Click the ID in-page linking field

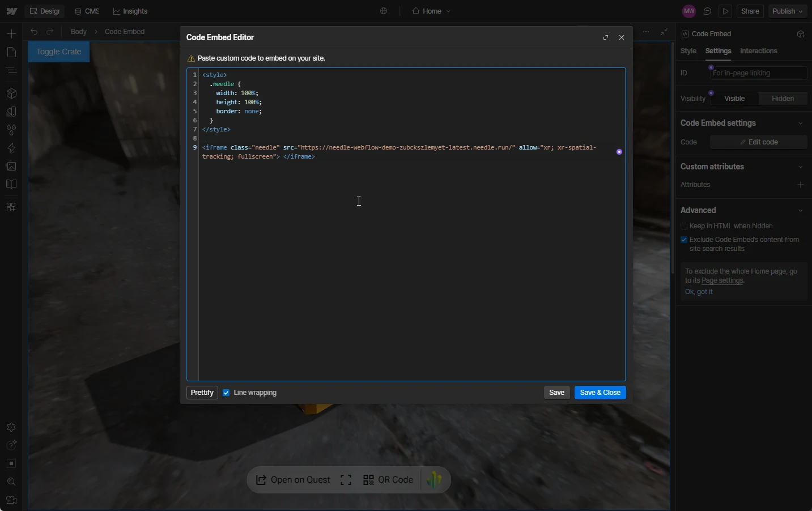click(759, 73)
